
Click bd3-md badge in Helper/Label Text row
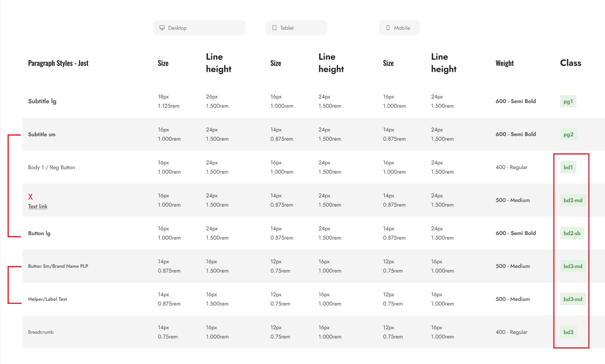point(573,299)
